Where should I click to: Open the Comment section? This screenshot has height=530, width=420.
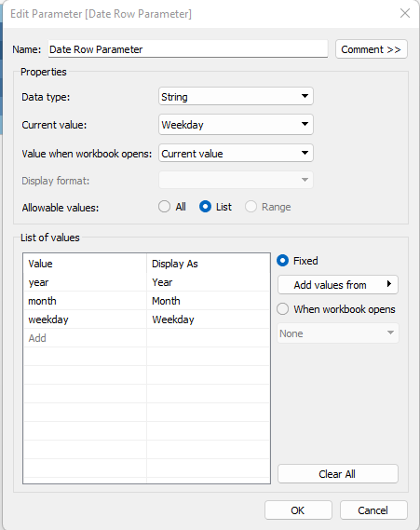click(371, 49)
